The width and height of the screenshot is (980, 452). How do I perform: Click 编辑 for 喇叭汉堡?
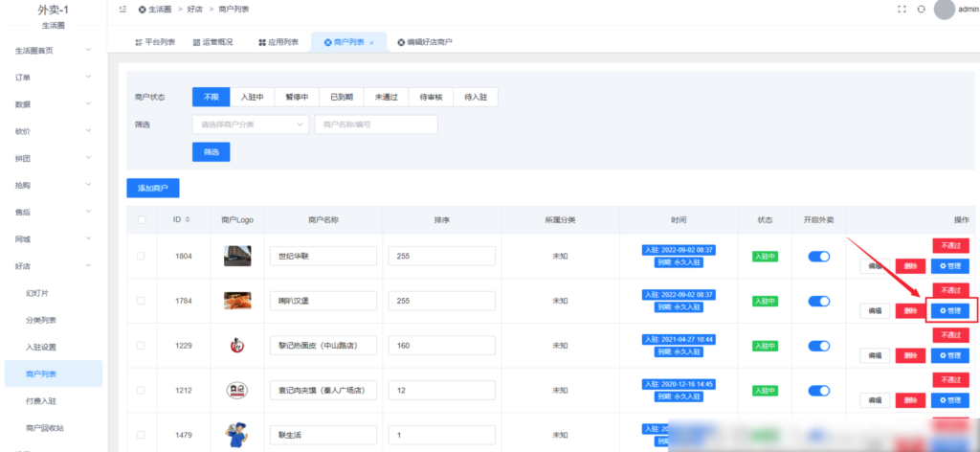875,310
